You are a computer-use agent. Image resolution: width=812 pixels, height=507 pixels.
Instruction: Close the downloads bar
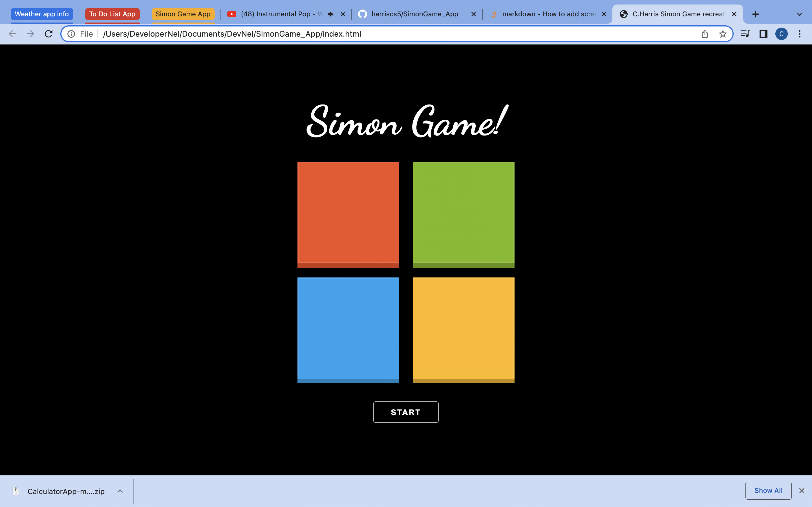click(x=802, y=491)
